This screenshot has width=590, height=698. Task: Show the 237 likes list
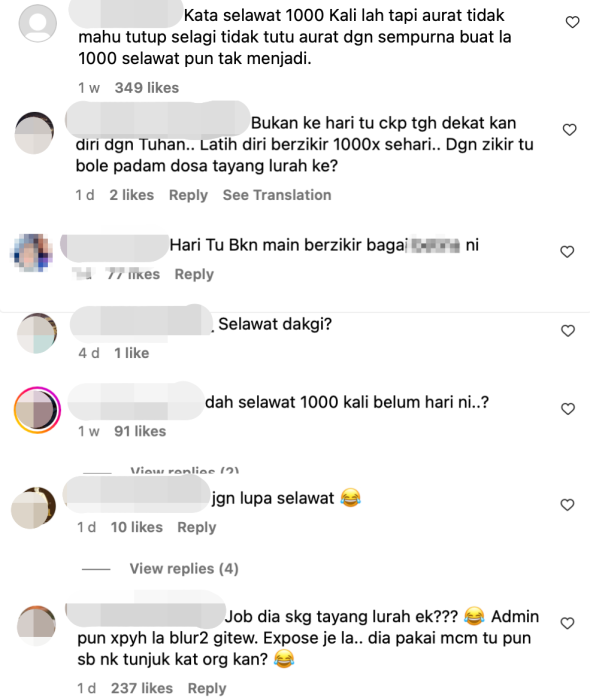pyautogui.click(x=142, y=688)
